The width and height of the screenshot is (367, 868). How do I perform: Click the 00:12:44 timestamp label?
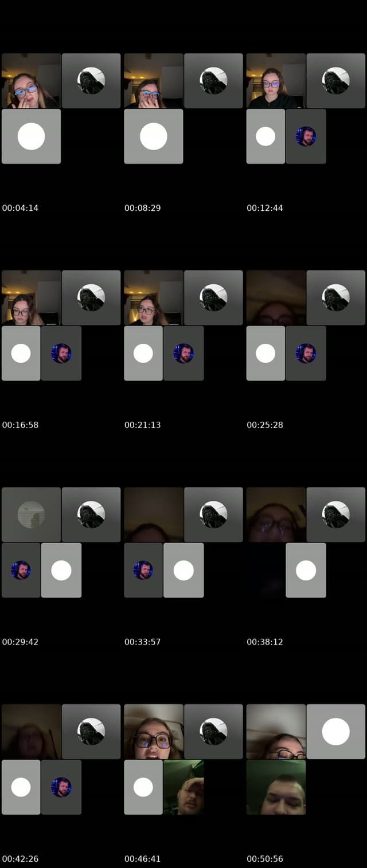coord(265,208)
